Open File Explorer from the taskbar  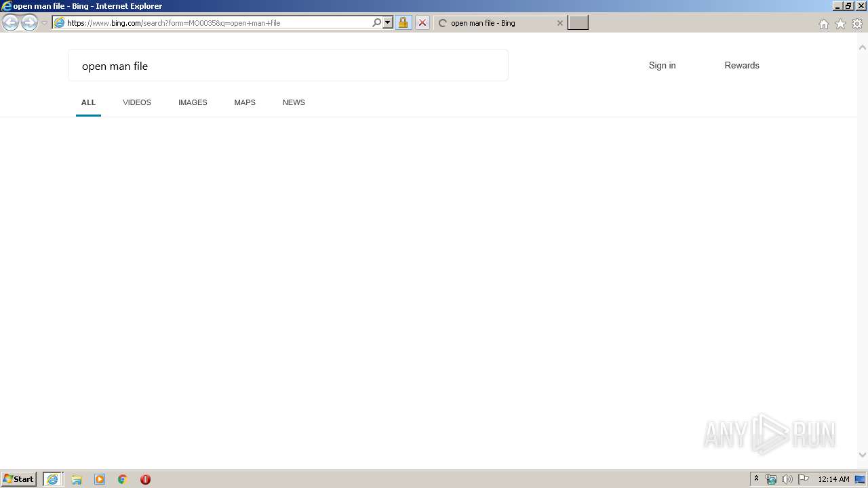click(77, 479)
